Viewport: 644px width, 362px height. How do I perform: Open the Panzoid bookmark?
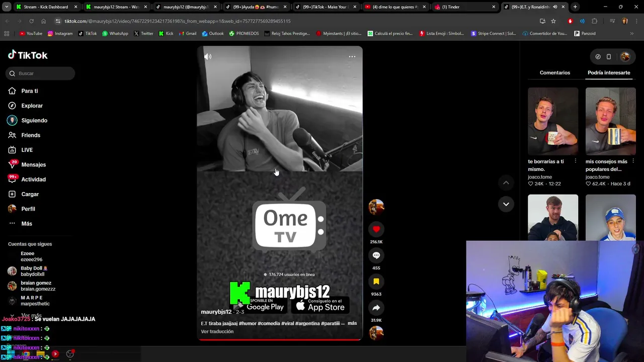(x=585, y=34)
